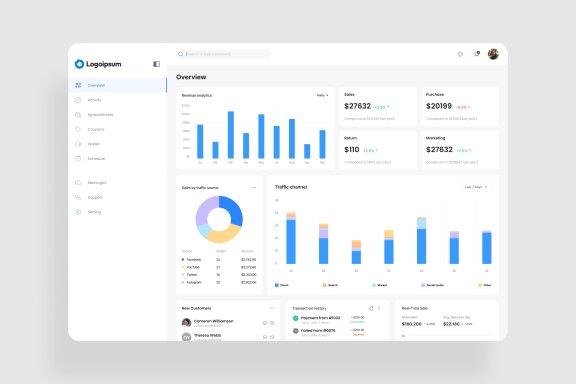Open the Last 7 days dropdown
The width and height of the screenshot is (576, 384).
point(476,187)
